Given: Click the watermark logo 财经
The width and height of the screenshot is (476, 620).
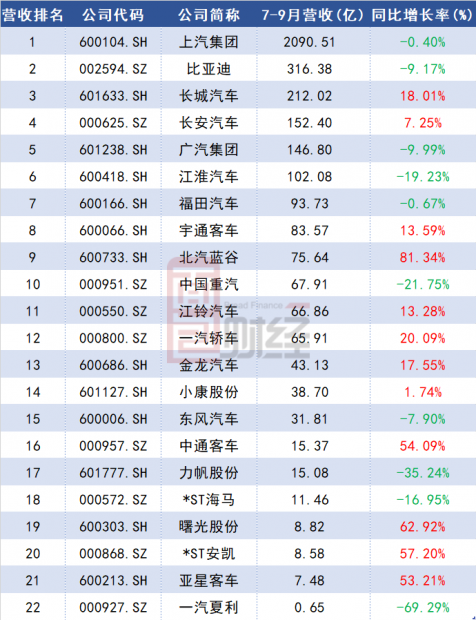Looking at the screenshot, I should 266,330.
